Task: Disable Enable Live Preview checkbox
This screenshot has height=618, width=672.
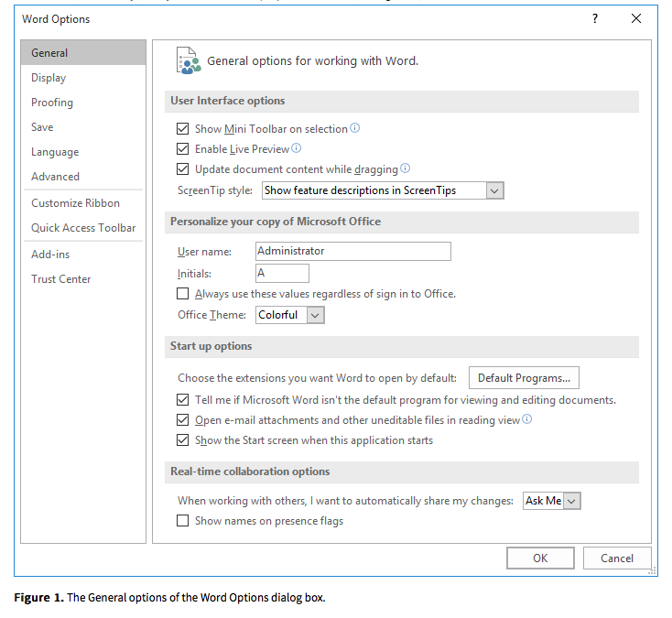Action: coord(182,148)
